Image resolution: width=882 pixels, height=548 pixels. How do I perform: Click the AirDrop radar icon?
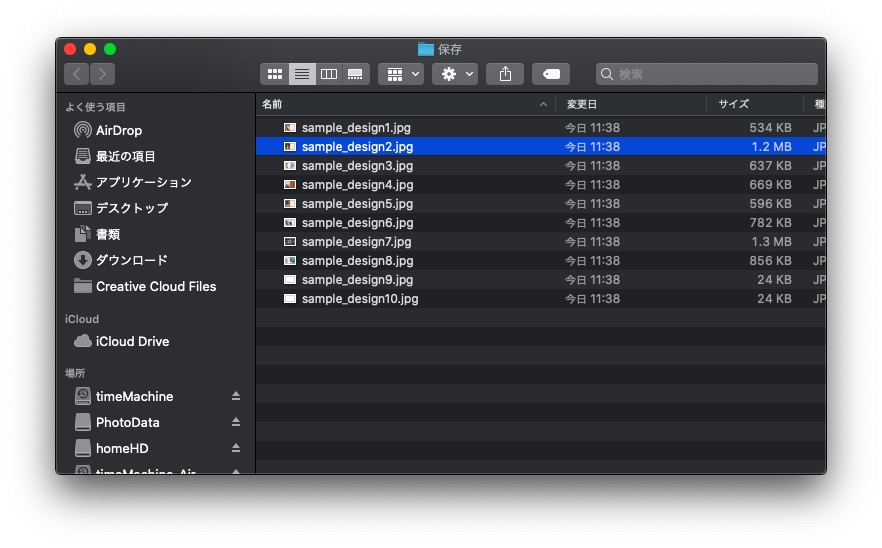[83, 130]
